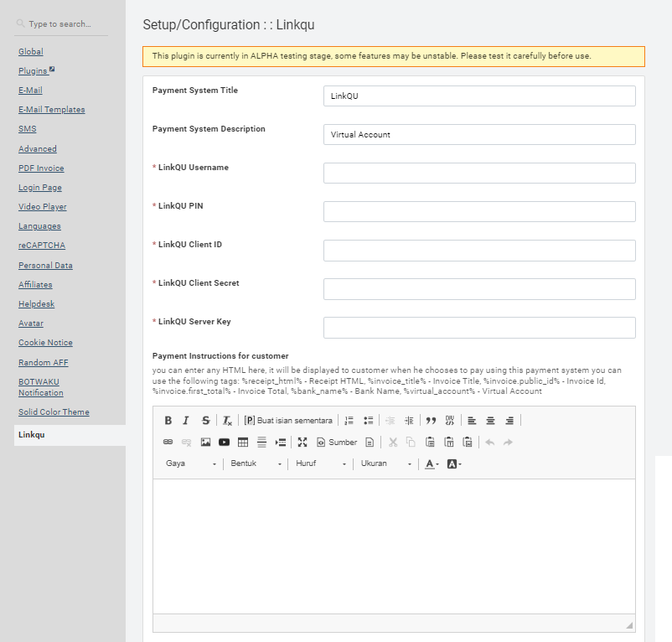Image resolution: width=672 pixels, height=642 pixels.
Task: Insert block quote
Action: 431,421
